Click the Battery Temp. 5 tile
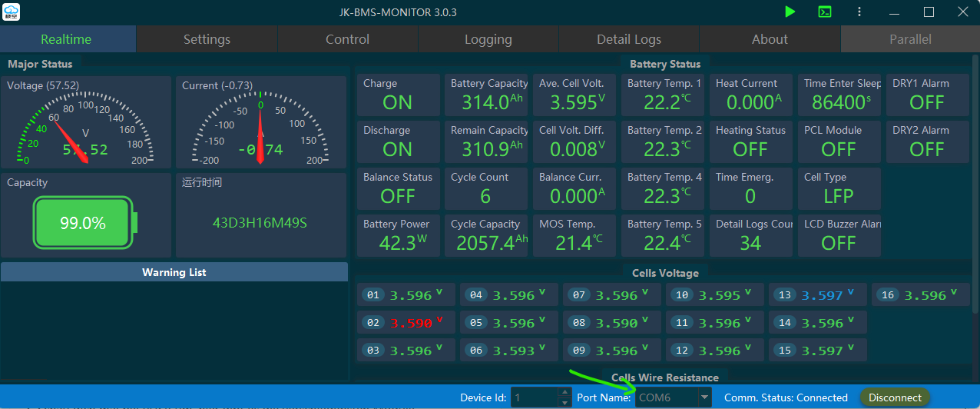Viewport: 980px width, 409px height. 664,235
